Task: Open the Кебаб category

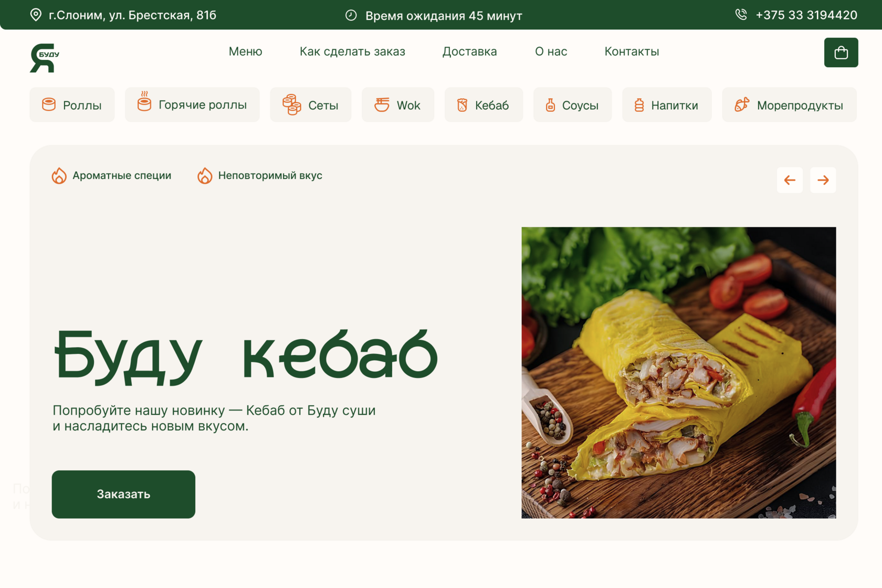Action: pyautogui.click(x=484, y=105)
